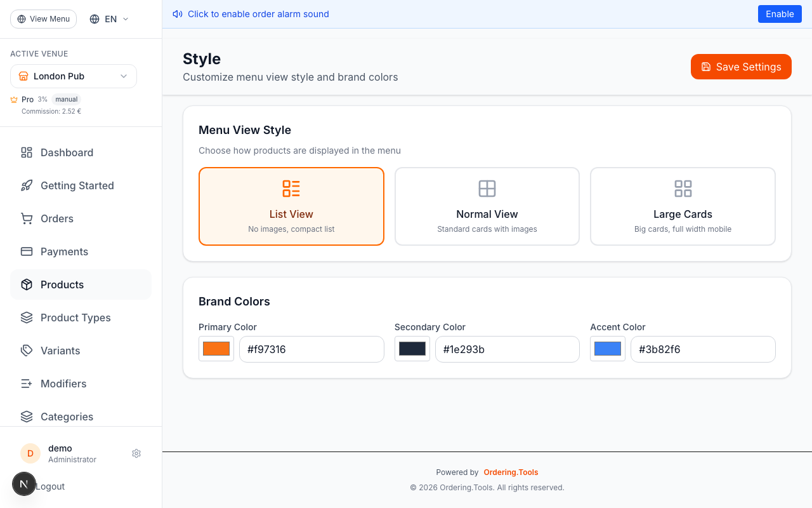
Task: Open the London Pub venue selector
Action: coord(73,76)
